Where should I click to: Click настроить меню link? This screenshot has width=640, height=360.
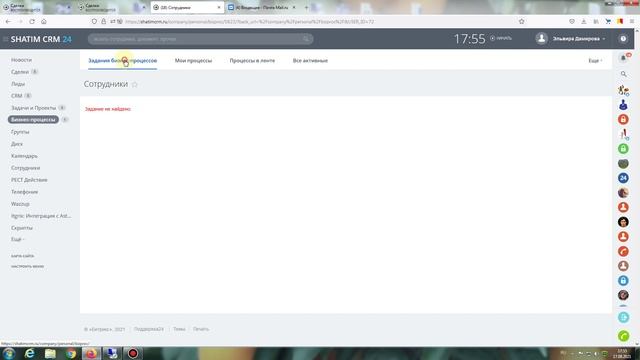27,266
